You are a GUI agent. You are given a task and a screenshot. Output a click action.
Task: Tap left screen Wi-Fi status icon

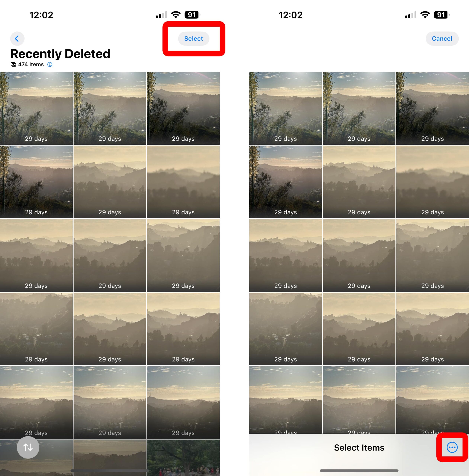[176, 15]
